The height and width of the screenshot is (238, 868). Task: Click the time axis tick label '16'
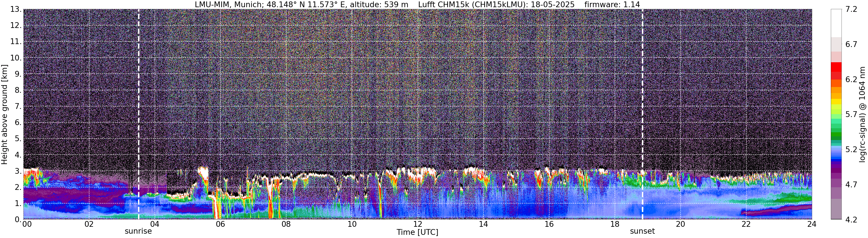click(x=549, y=224)
